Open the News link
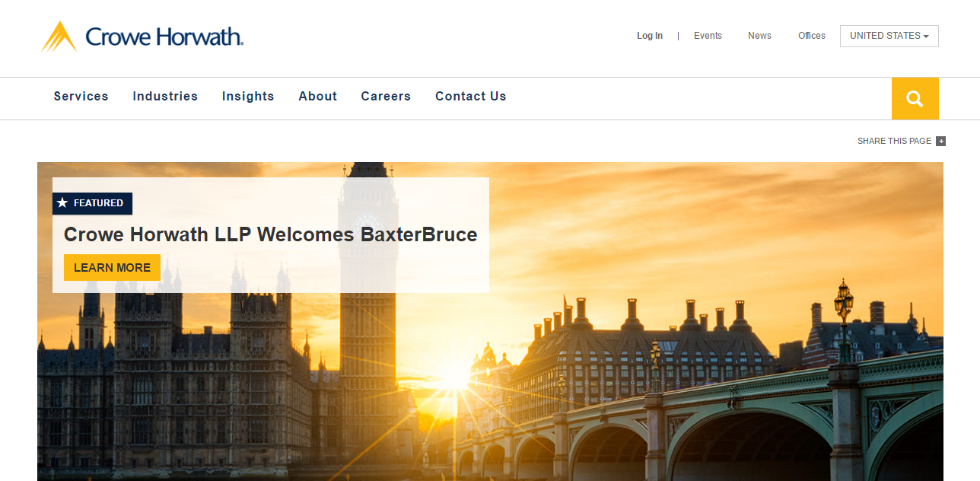Viewport: 980px width, 481px height. pyautogui.click(x=759, y=36)
